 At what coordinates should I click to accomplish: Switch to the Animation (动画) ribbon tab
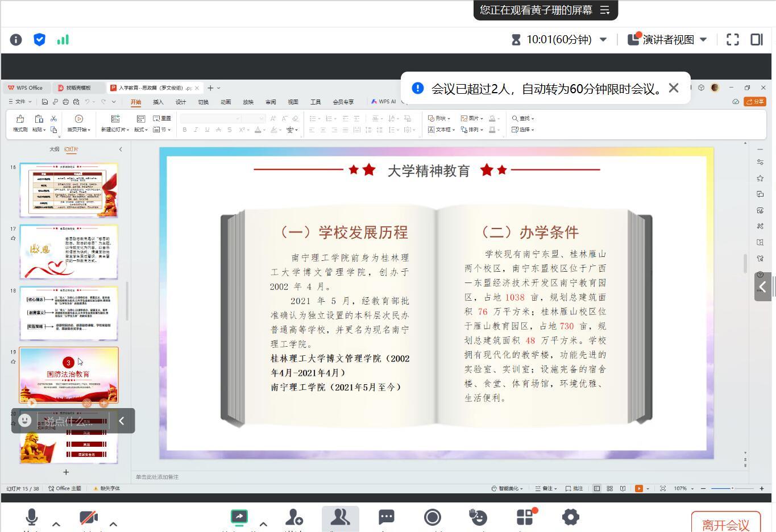pyautogui.click(x=226, y=102)
